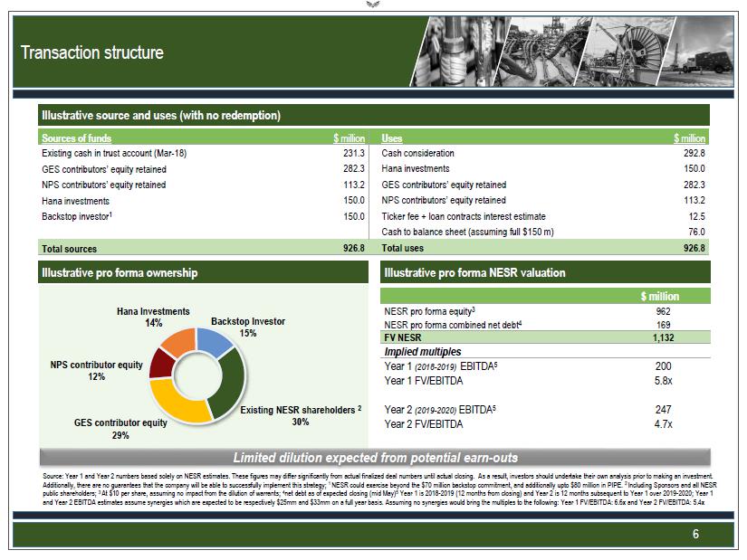Select 'Backstop investor' in the sources list

77,216
